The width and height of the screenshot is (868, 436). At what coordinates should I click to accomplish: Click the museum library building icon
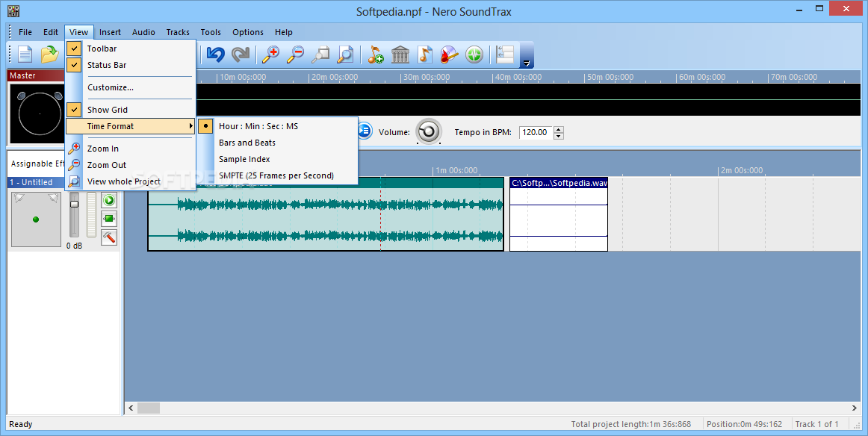tap(400, 54)
